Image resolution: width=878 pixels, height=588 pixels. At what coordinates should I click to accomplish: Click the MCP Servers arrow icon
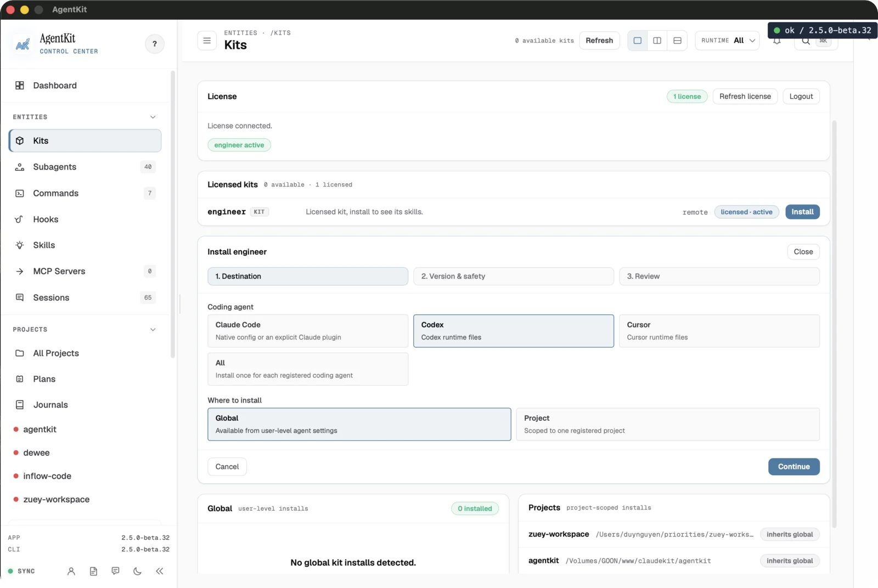coord(20,272)
